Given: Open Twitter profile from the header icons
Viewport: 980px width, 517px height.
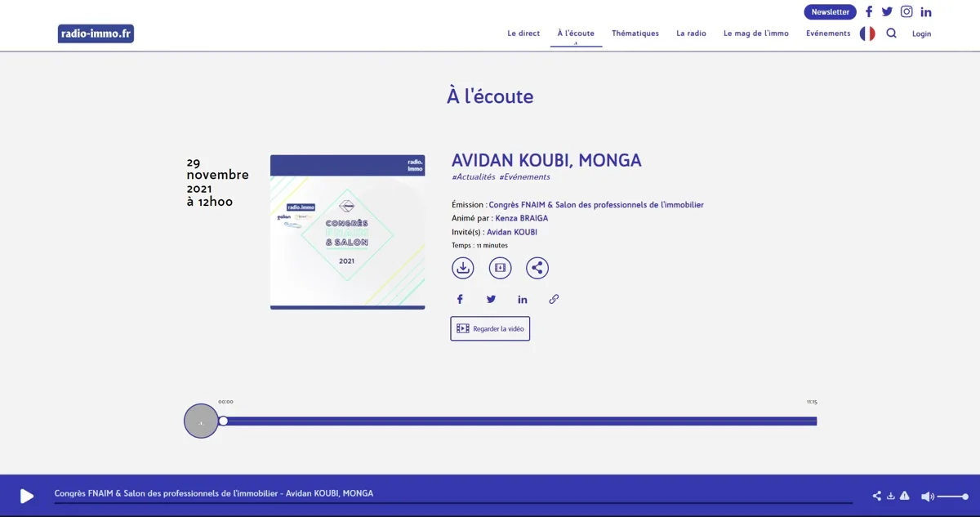Looking at the screenshot, I should click(887, 11).
